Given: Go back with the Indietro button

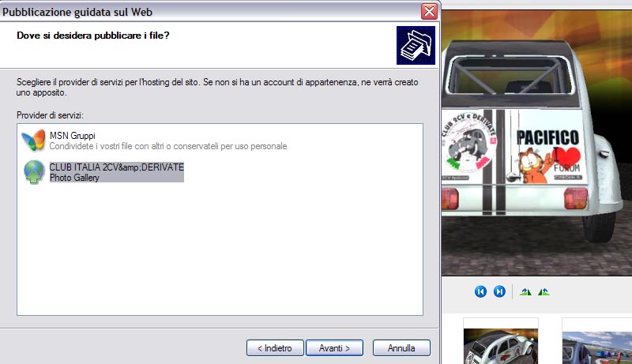Looking at the screenshot, I should 275,348.
